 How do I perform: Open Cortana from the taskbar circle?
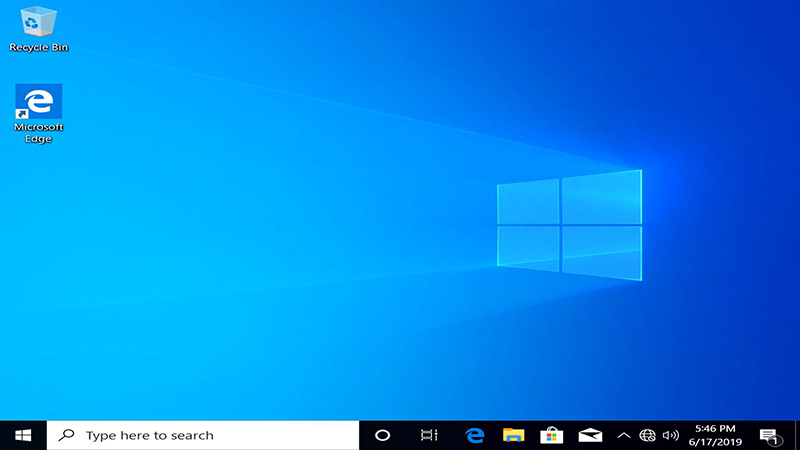click(x=383, y=435)
